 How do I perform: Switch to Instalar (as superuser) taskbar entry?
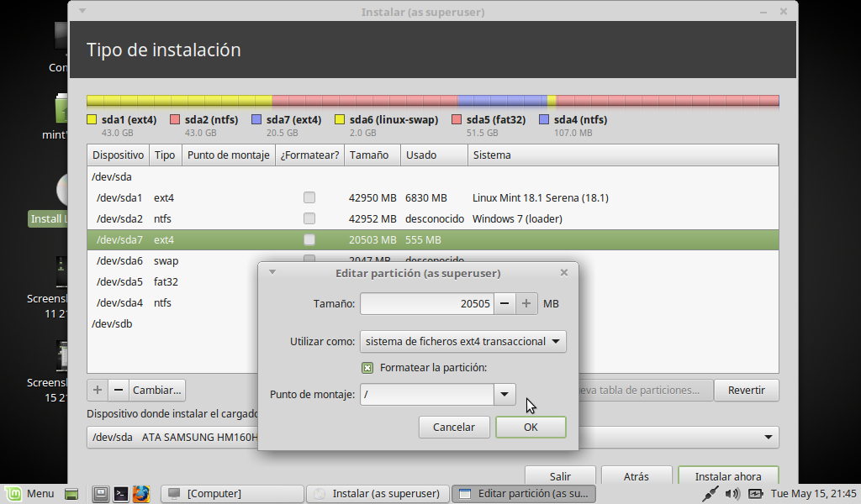(377, 494)
